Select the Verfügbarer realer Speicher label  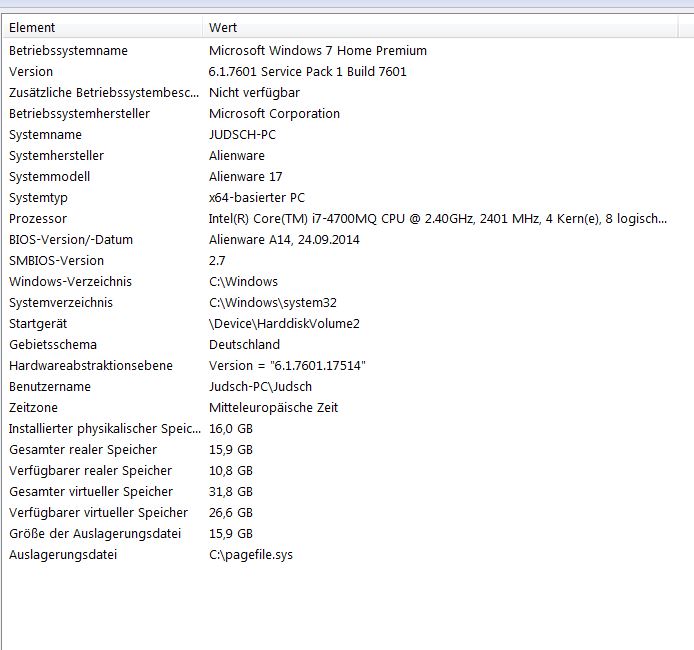pos(90,471)
